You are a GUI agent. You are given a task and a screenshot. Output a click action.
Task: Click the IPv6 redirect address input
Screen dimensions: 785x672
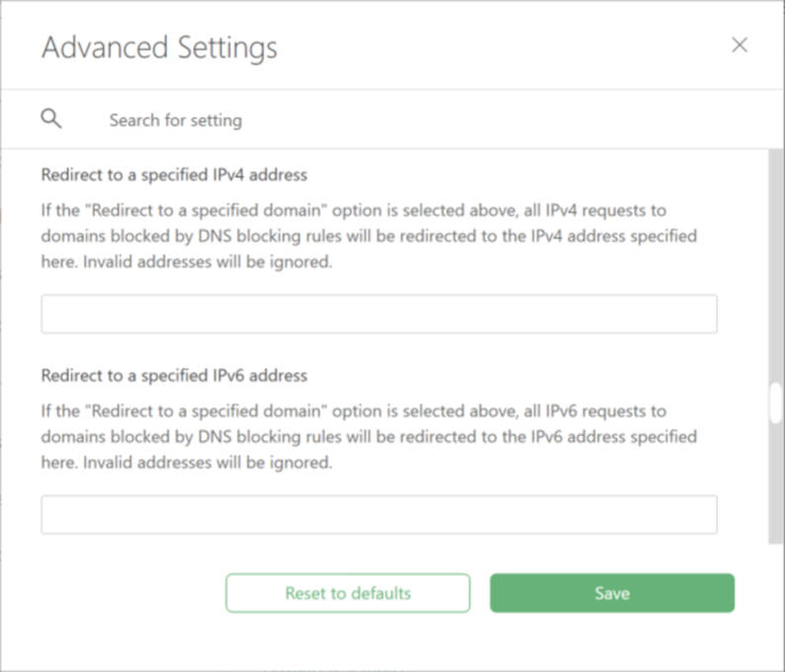379,515
